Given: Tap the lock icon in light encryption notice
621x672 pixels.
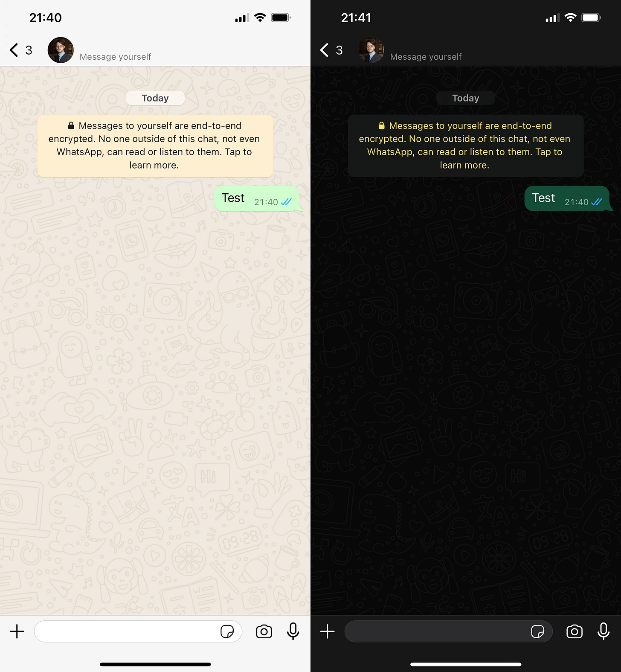Looking at the screenshot, I should [71, 125].
